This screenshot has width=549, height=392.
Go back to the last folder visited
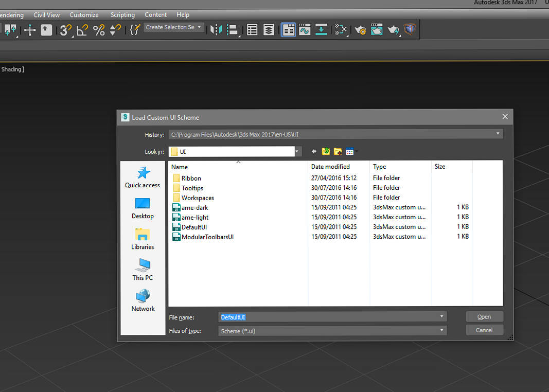(x=314, y=151)
